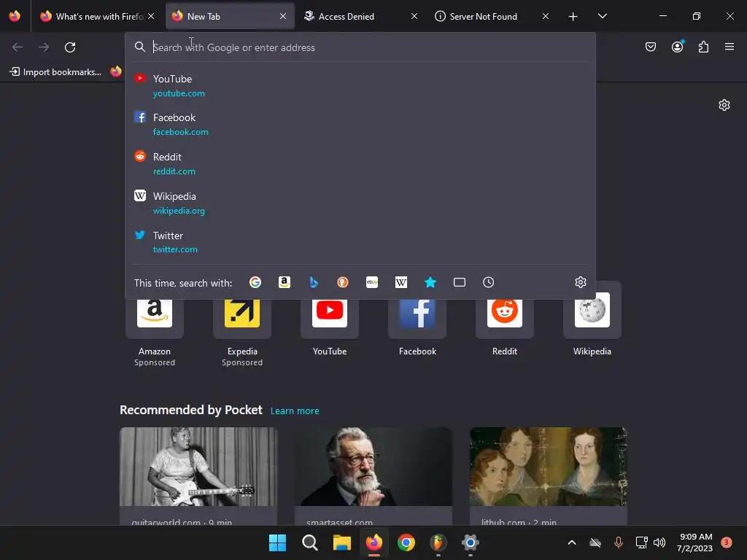Open lithub.com Pocket story
The image size is (747, 560).
549,476
